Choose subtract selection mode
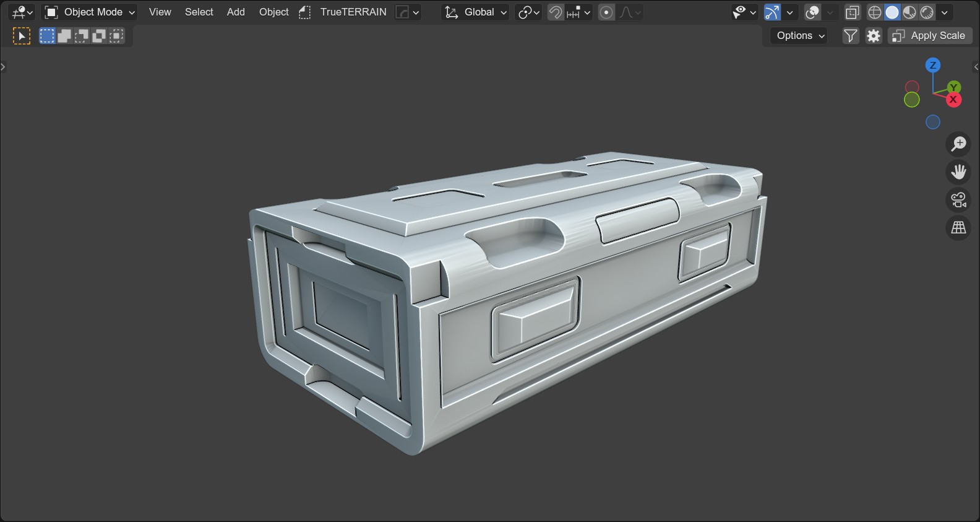Screen dimensions: 980x522 (x=82, y=36)
